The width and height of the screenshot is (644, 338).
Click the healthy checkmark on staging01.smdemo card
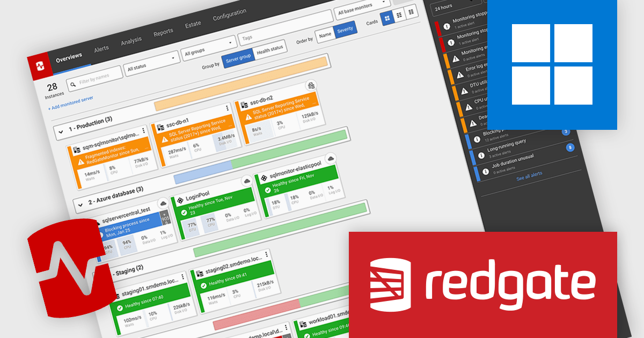120,308
